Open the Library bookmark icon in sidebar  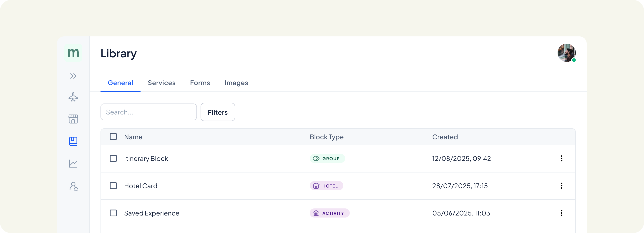[73, 141]
